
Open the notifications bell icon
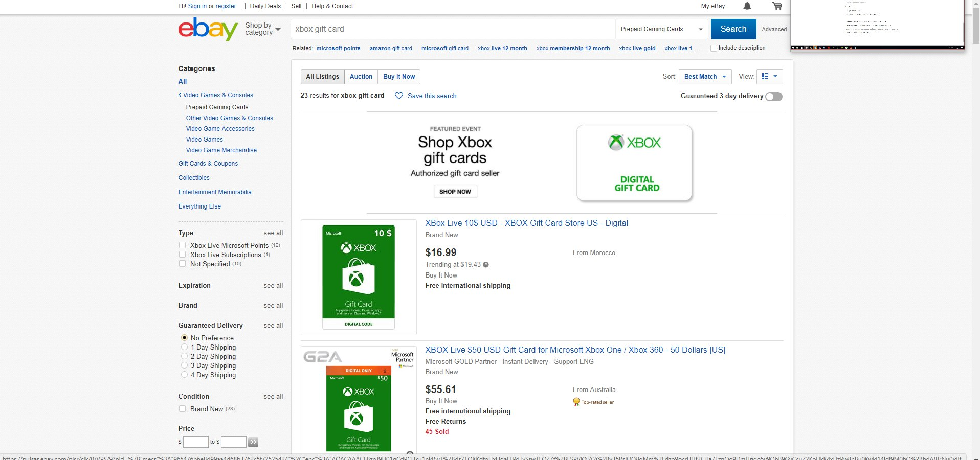coord(747,6)
